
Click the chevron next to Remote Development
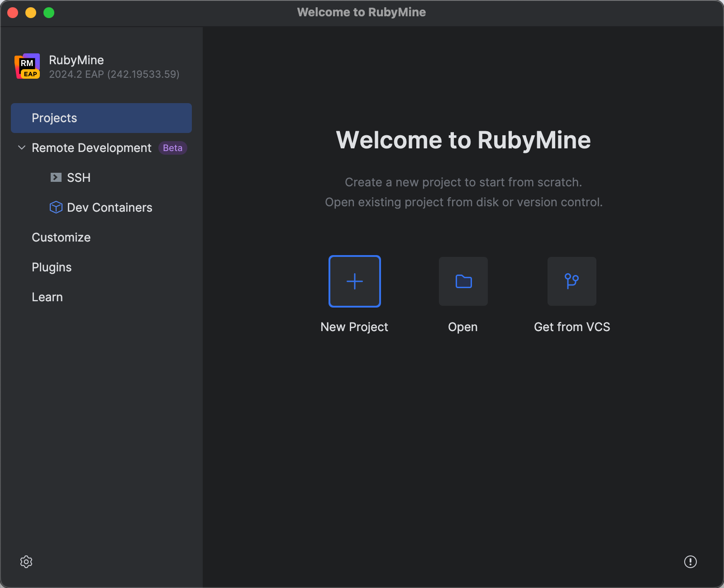pos(21,147)
